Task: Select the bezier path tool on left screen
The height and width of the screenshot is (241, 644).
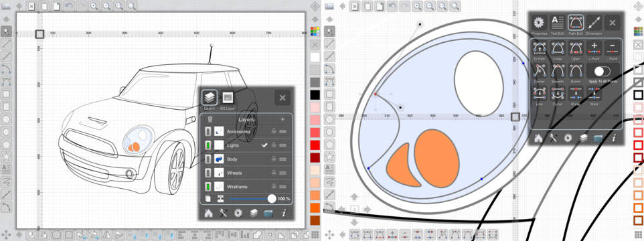Action: point(6,82)
